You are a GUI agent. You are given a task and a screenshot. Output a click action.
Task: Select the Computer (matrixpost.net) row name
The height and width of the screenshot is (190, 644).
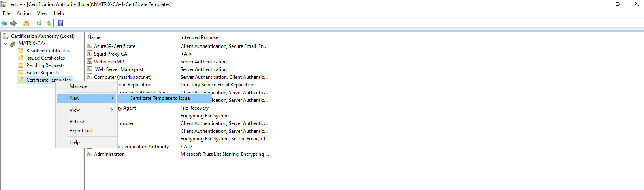tap(123, 77)
